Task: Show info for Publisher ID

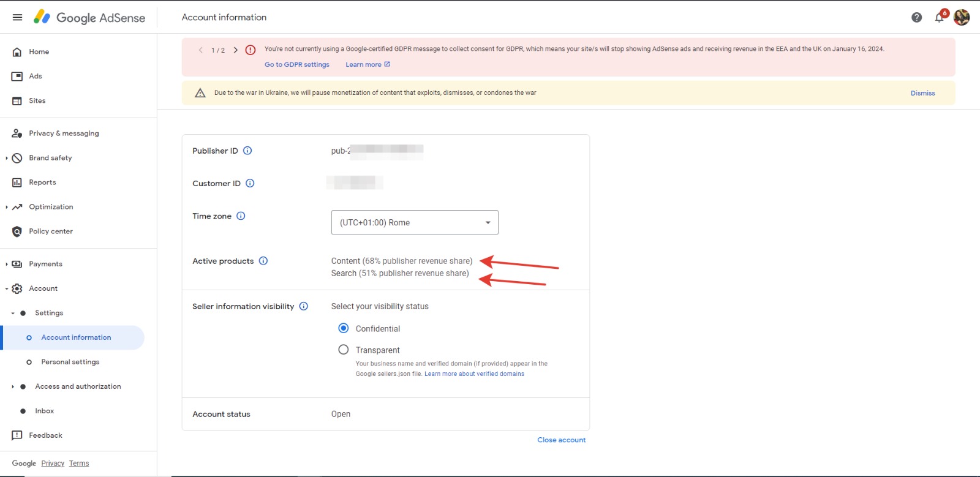Action: tap(247, 151)
